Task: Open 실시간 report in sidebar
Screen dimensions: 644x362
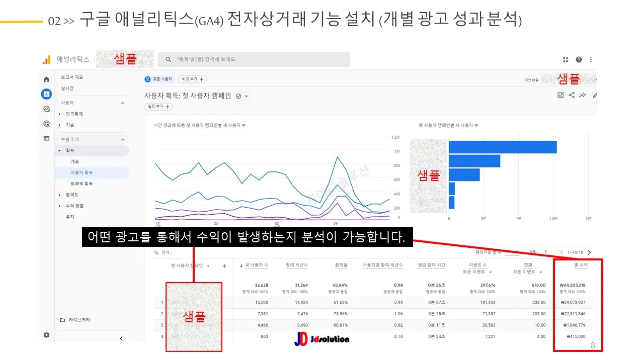Action: [67, 88]
